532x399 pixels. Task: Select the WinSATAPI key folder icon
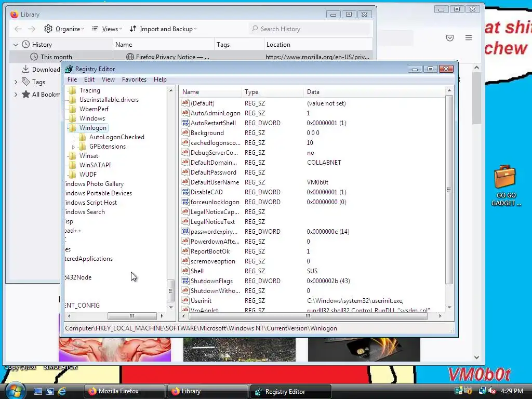pyautogui.click(x=72, y=165)
